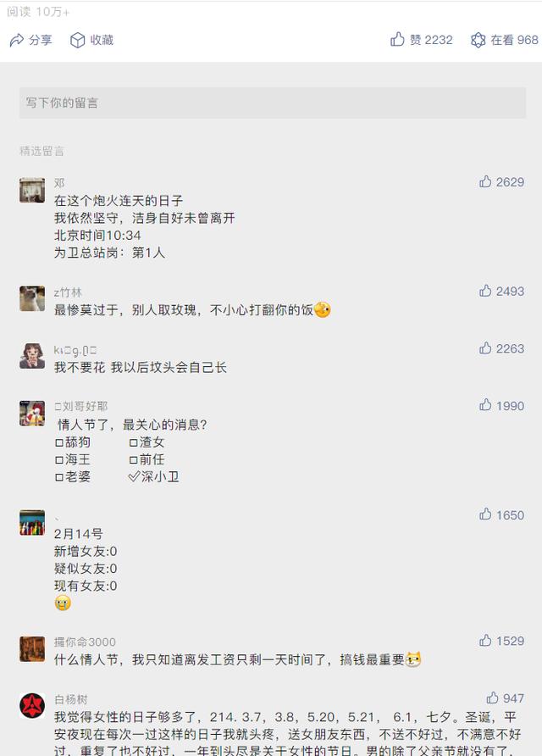Open 邓's profile avatar

pos(32,190)
